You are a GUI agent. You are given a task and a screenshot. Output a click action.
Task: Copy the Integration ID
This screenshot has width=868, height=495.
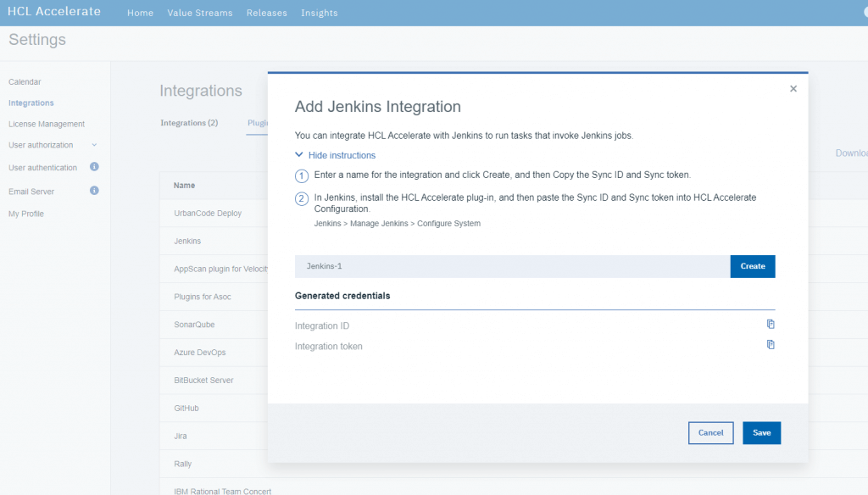[771, 324]
